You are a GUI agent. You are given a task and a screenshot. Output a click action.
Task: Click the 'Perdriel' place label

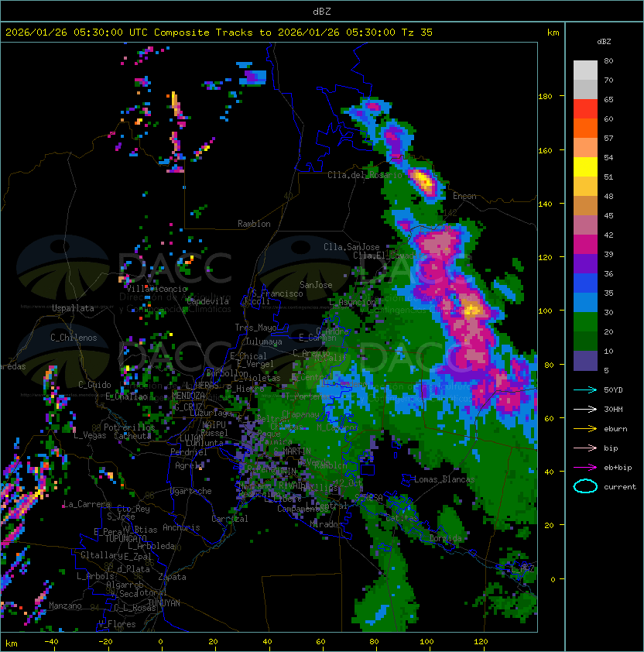pyautogui.click(x=189, y=451)
